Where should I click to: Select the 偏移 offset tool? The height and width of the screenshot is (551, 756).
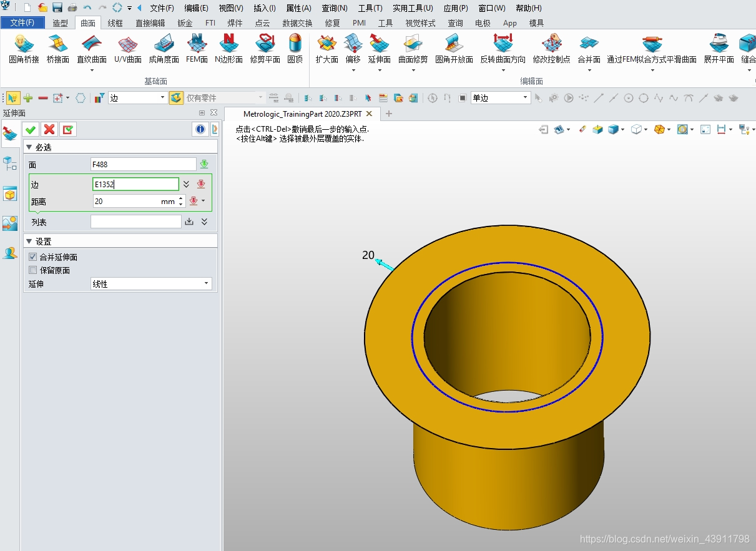point(353,49)
